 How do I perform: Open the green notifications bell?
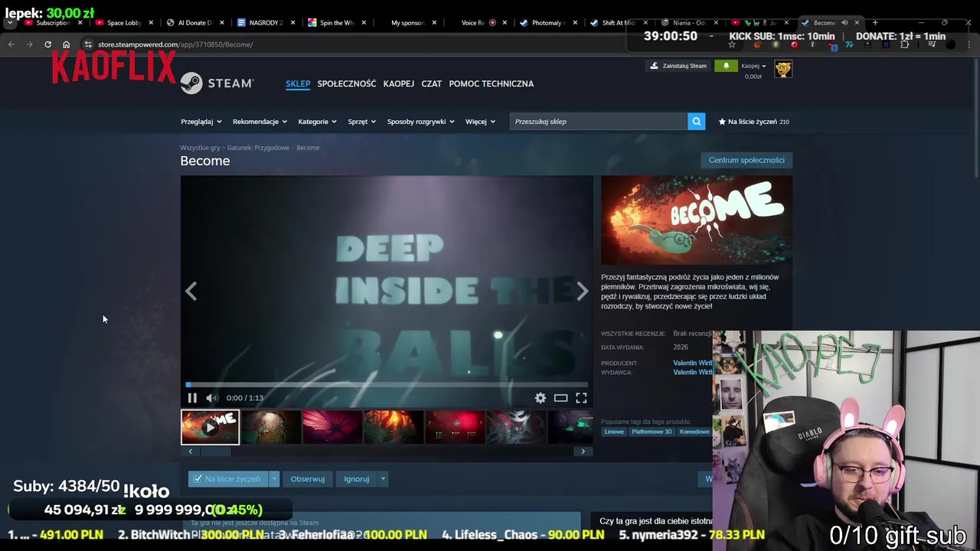point(726,66)
